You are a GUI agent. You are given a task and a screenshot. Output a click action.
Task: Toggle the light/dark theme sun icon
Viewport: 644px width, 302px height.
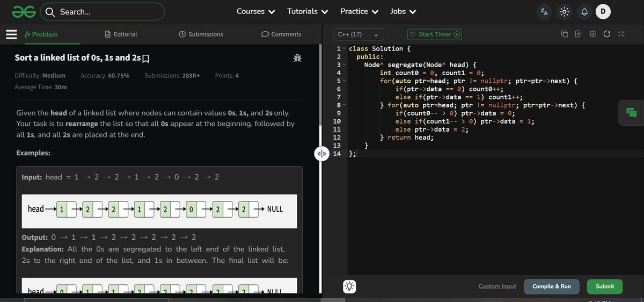tap(564, 11)
